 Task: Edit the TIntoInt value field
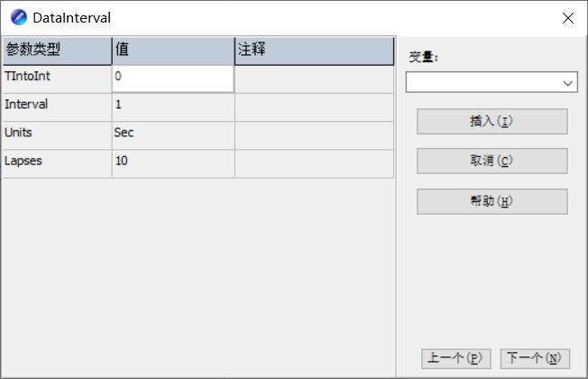172,78
